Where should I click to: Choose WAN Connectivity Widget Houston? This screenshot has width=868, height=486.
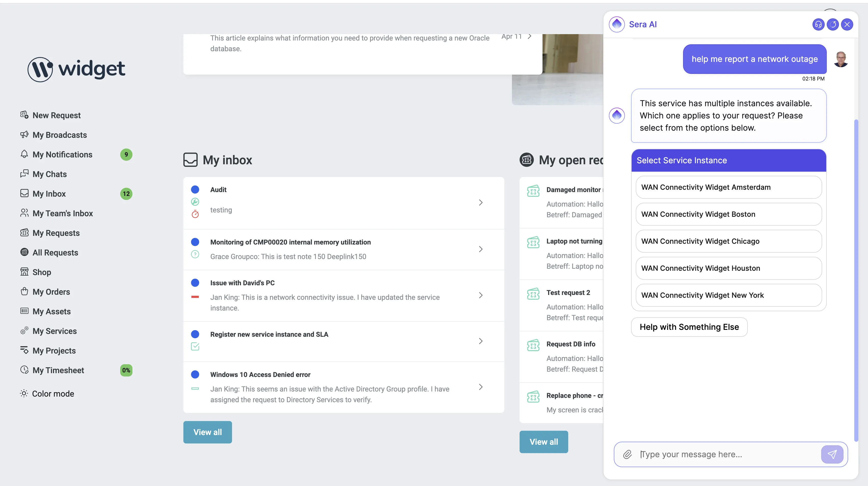click(x=728, y=268)
